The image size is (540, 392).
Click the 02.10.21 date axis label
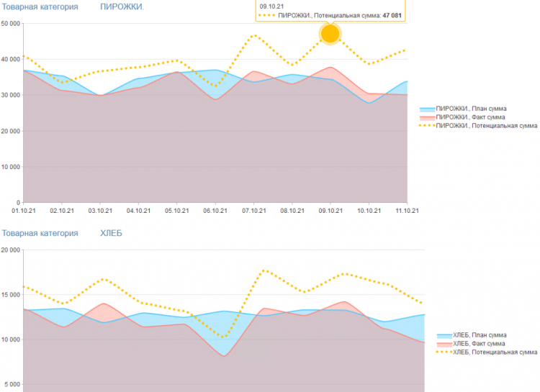coord(62,211)
